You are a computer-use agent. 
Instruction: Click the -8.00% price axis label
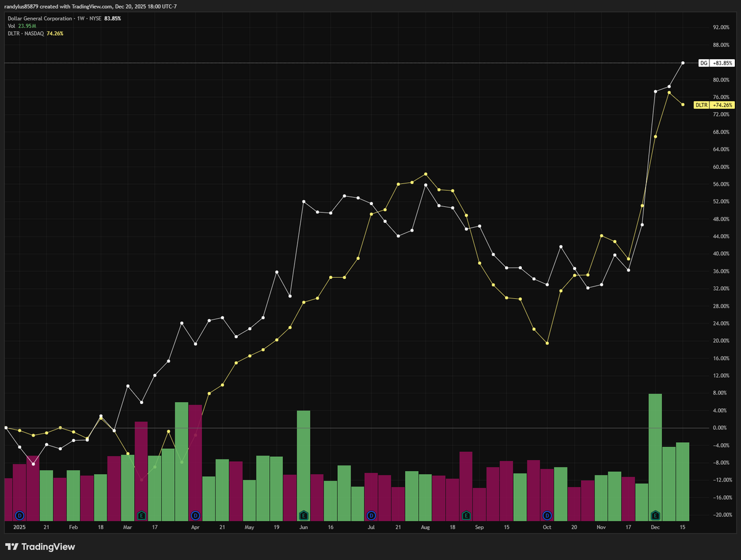click(x=721, y=462)
